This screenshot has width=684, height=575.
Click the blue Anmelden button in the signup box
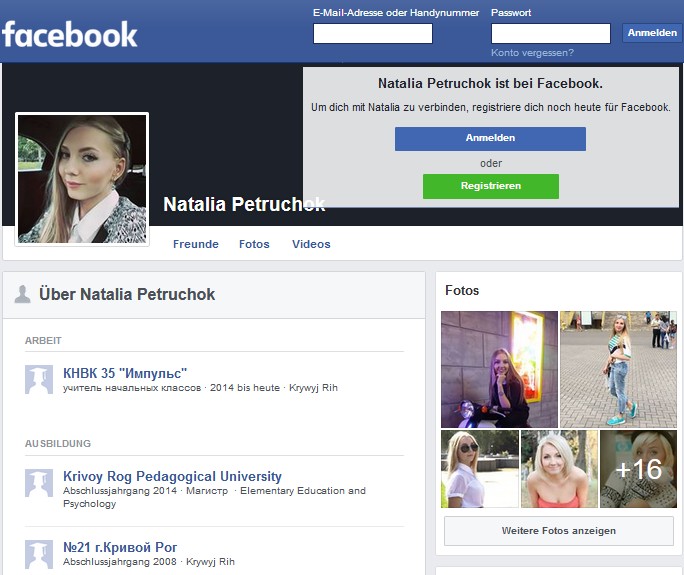490,139
